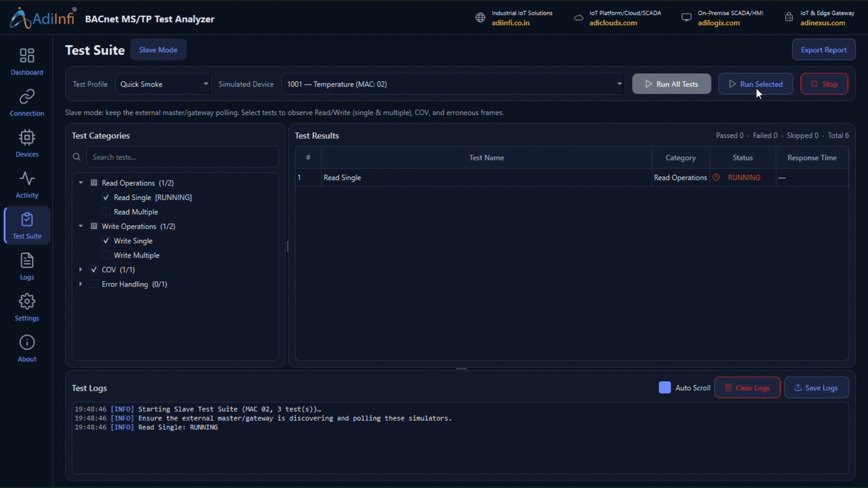The image size is (868, 488).
Task: Select the Read Single result row name
Action: tap(342, 178)
